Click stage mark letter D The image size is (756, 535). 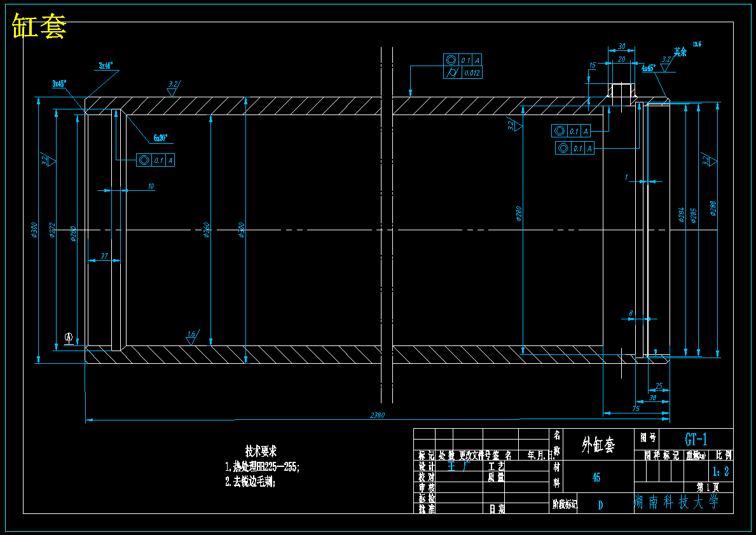pyautogui.click(x=600, y=505)
